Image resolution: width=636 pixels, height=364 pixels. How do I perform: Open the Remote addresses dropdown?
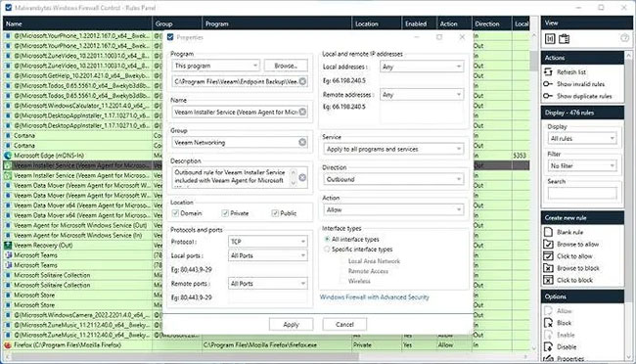(x=422, y=95)
